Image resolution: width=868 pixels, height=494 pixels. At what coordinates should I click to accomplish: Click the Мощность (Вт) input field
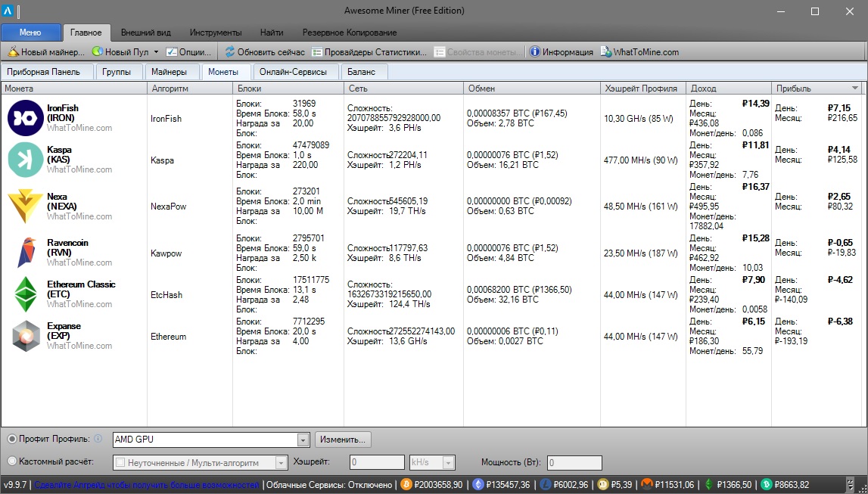(x=574, y=462)
